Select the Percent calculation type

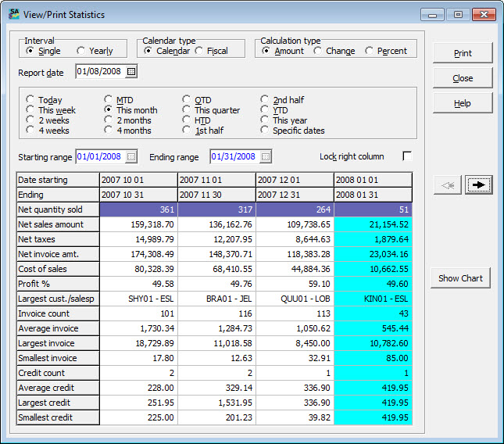[x=370, y=52]
